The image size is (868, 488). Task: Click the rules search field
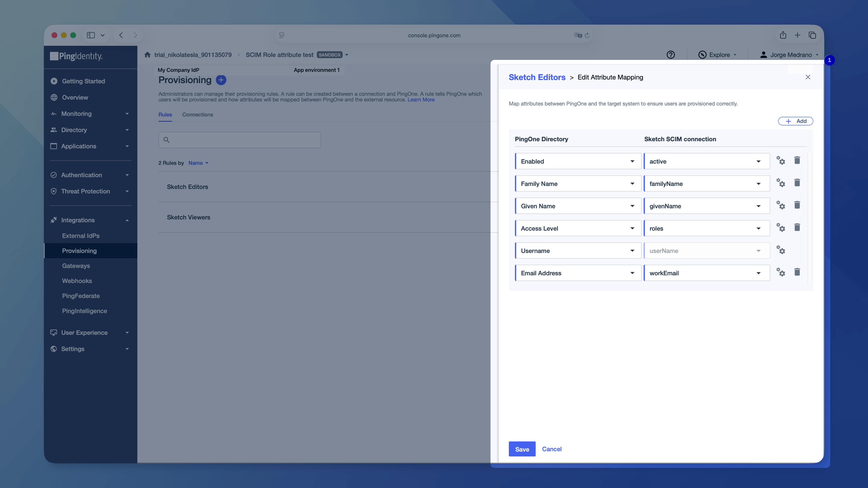[240, 140]
